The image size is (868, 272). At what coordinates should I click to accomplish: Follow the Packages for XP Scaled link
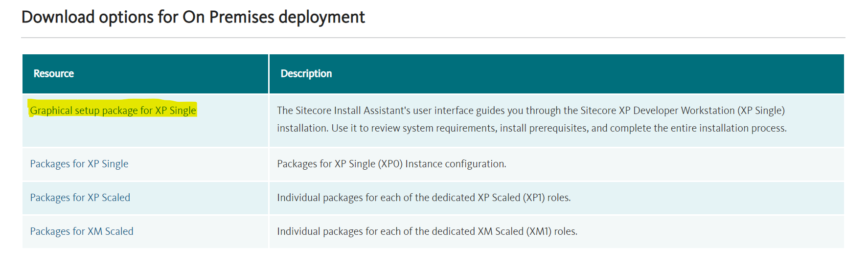[x=80, y=198]
